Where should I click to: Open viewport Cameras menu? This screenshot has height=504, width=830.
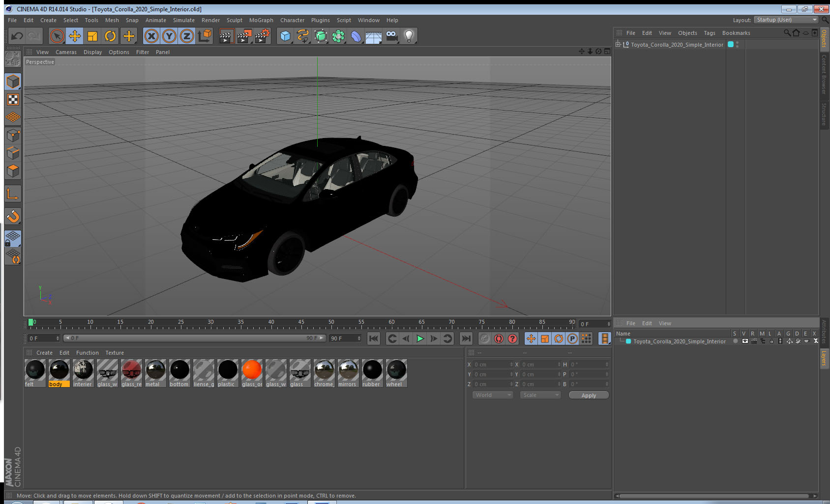(x=66, y=52)
